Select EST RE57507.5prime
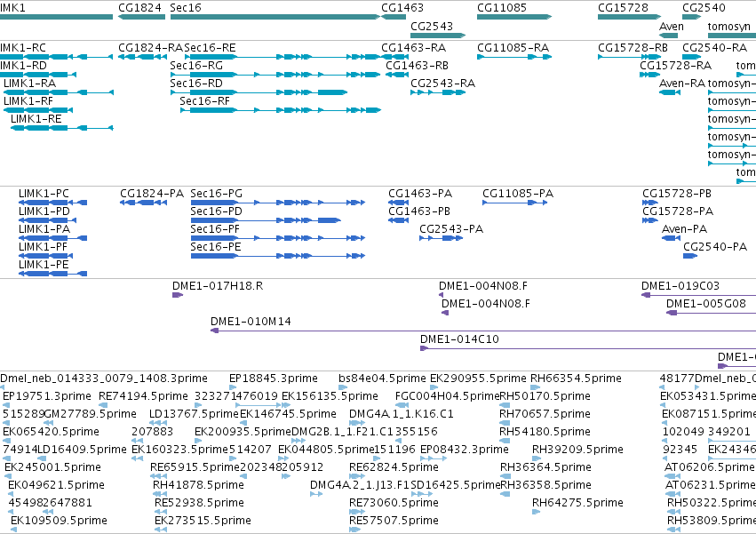The height and width of the screenshot is (534, 756). coord(394,521)
